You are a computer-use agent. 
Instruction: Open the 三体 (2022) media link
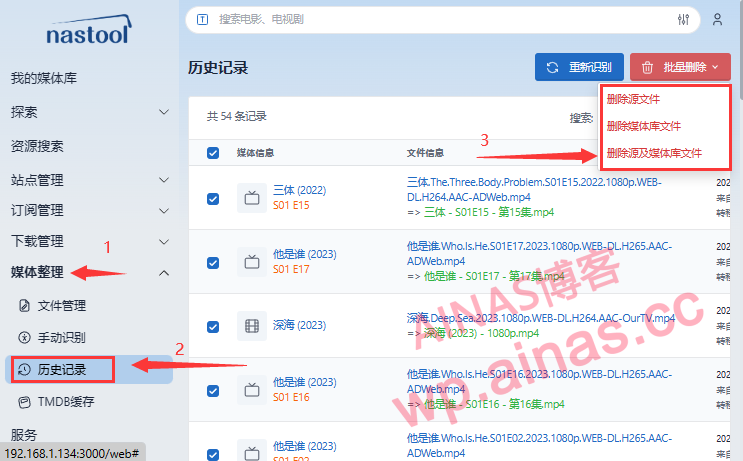(x=299, y=190)
